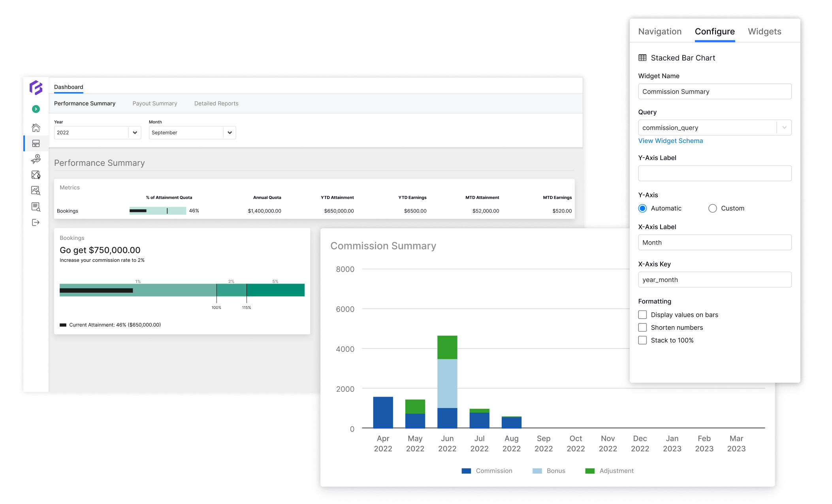Viewport: 832px width, 504px height.
Task: Click the document search reports icon
Action: [36, 207]
